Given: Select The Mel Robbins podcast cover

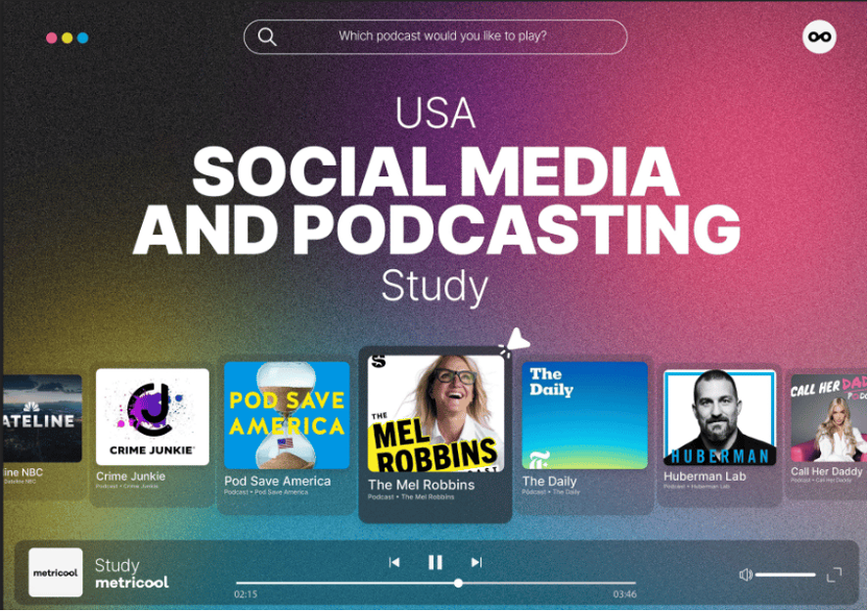Looking at the screenshot, I should (435, 414).
